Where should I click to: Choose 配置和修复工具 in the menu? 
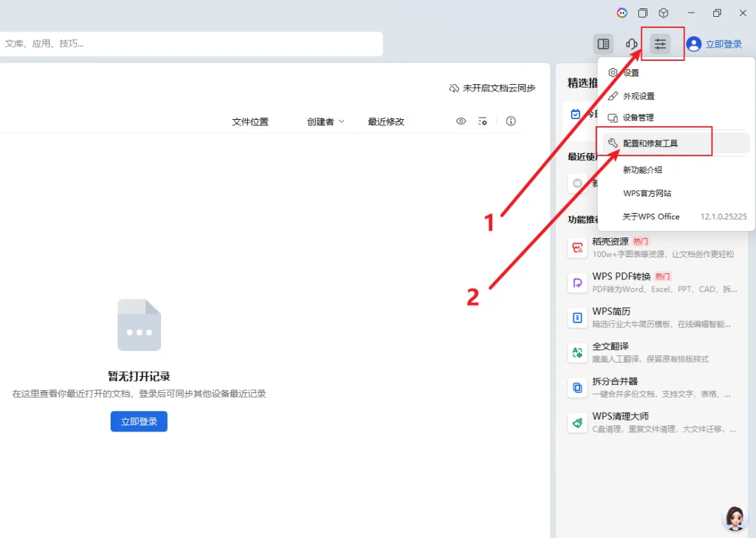[x=676, y=144]
